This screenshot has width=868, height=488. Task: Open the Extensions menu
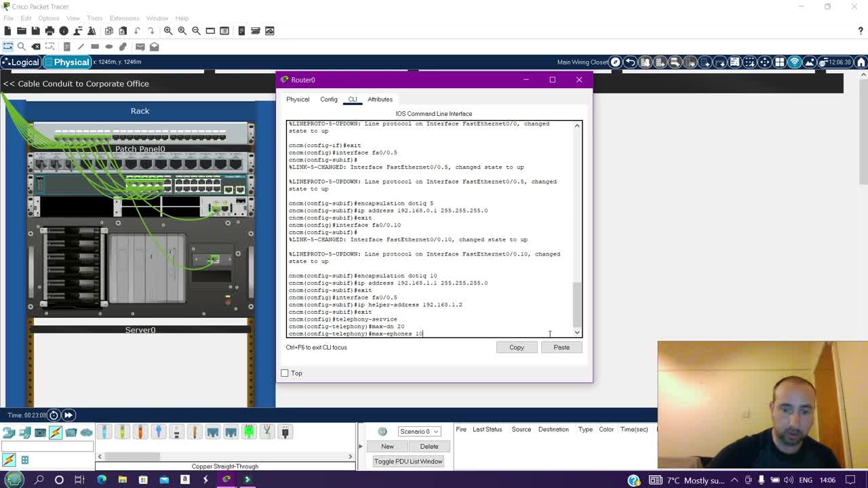124,18
